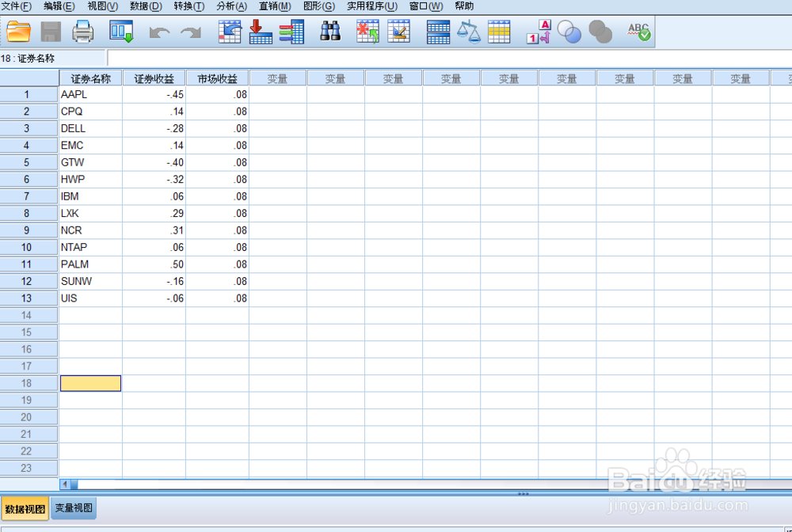The width and height of the screenshot is (792, 532).
Task: Click the HWP cell
Action: point(91,179)
